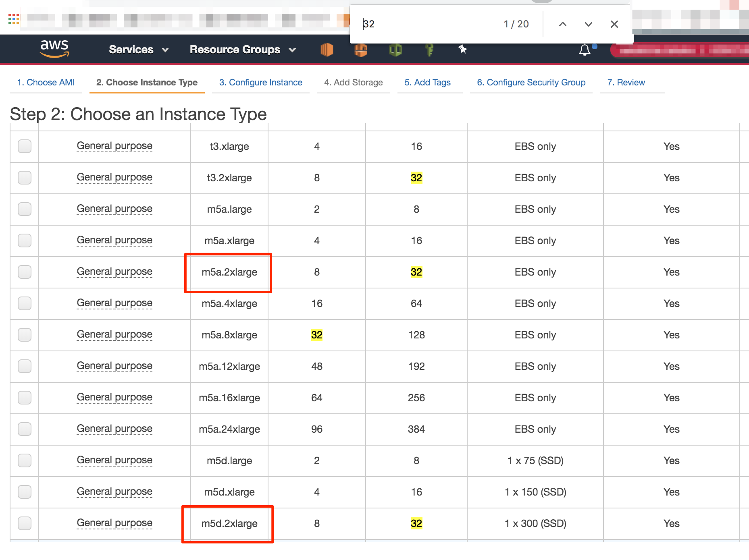Click the 1 x 75 (SSD) storage cell
Viewport: 749px width, 560px height.
click(x=535, y=461)
